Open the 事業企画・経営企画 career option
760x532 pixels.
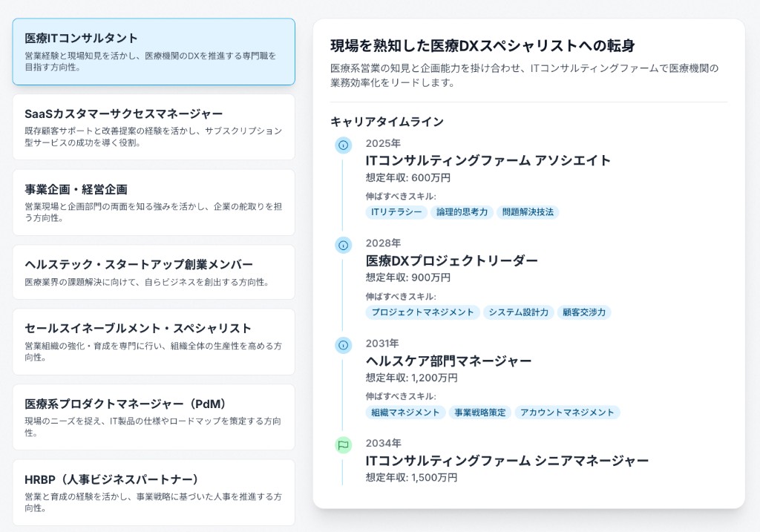pos(154,200)
